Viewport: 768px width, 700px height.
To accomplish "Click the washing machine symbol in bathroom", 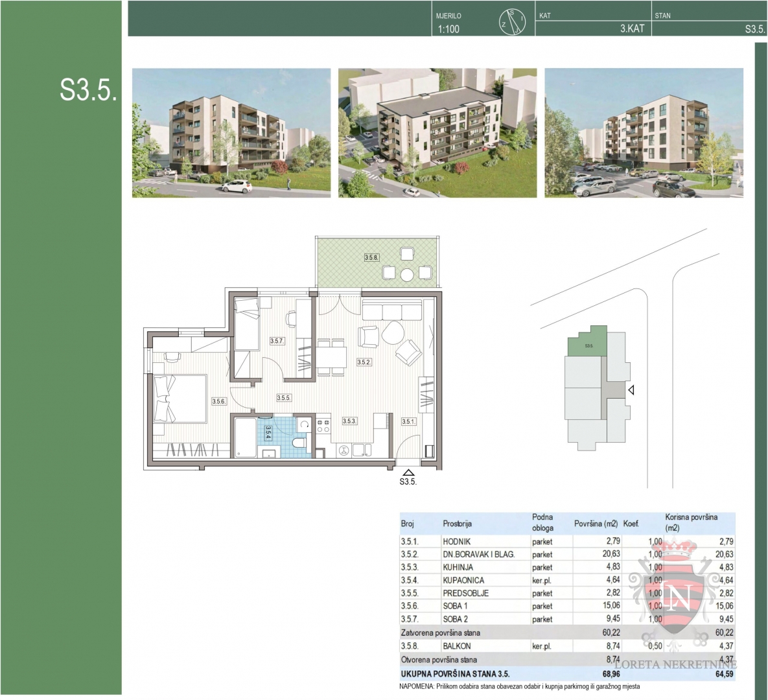I will point(304,425).
